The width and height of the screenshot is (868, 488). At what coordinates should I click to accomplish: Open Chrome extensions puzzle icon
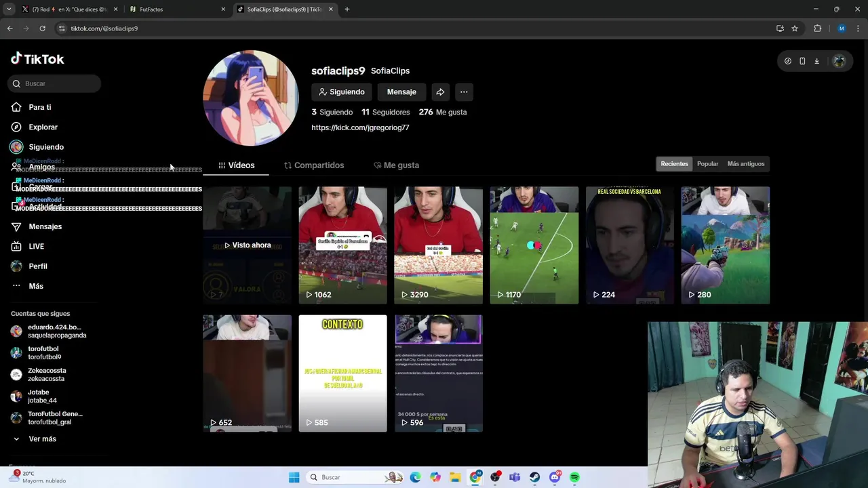817,28
